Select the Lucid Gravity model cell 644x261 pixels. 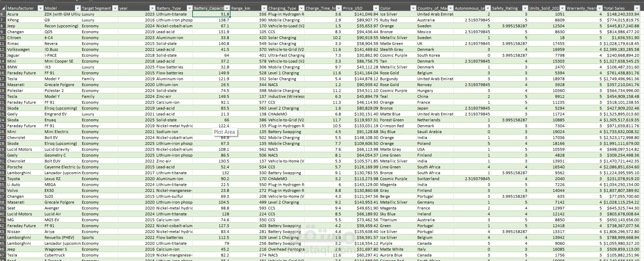click(x=62, y=149)
